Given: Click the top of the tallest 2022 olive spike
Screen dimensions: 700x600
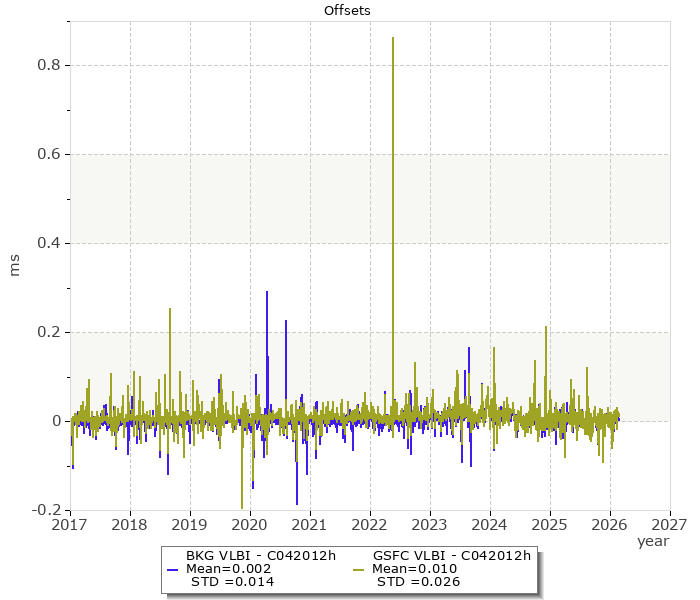Looking at the screenshot, I should point(393,38).
